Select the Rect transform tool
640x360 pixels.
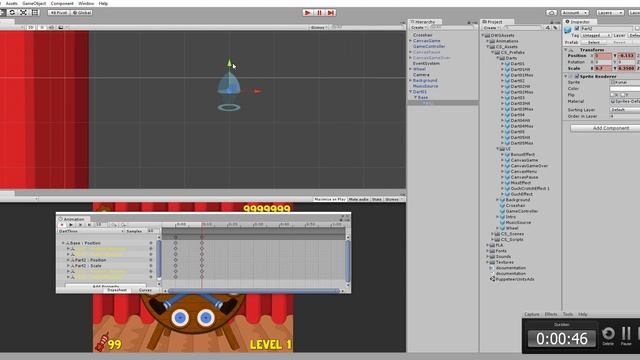click(35, 13)
